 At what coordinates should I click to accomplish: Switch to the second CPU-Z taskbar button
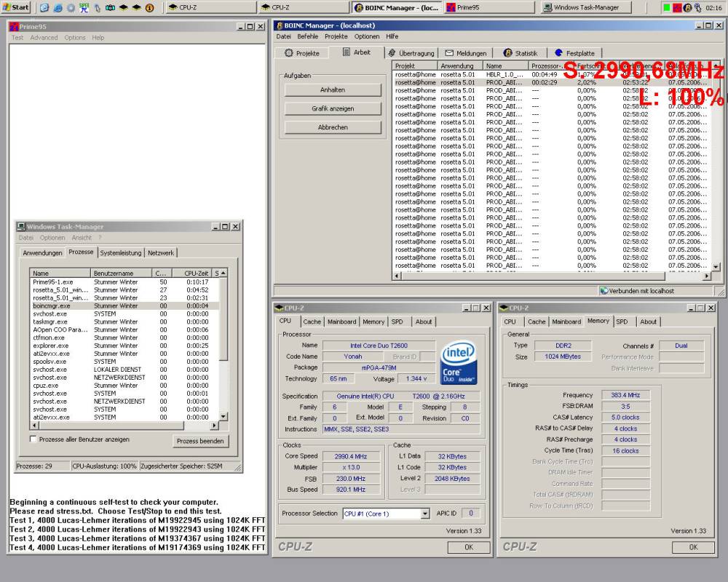(303, 7)
